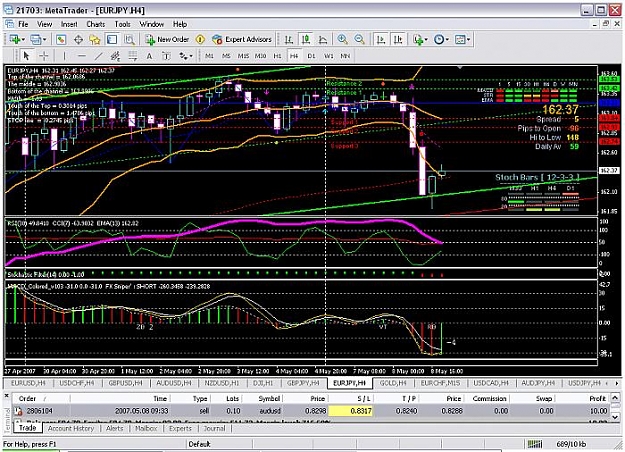Switch timeframe to M1
625x452 pixels.
point(209,56)
